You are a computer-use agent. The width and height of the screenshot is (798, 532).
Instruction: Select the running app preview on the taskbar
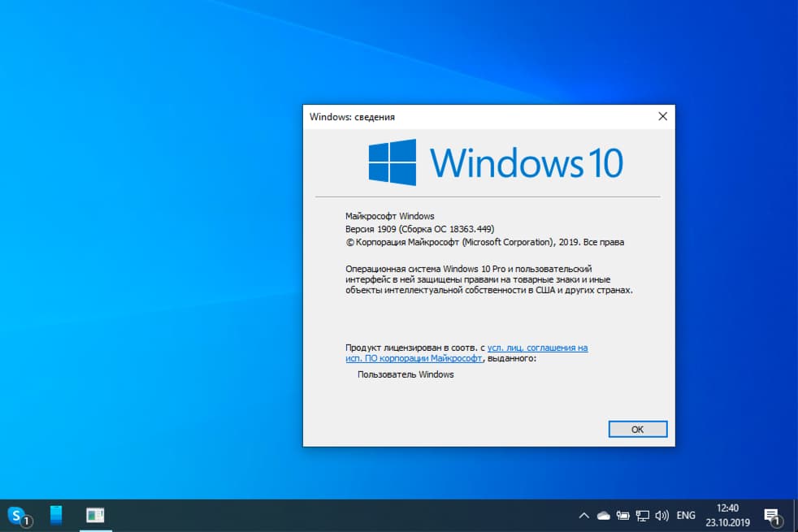[95, 515]
